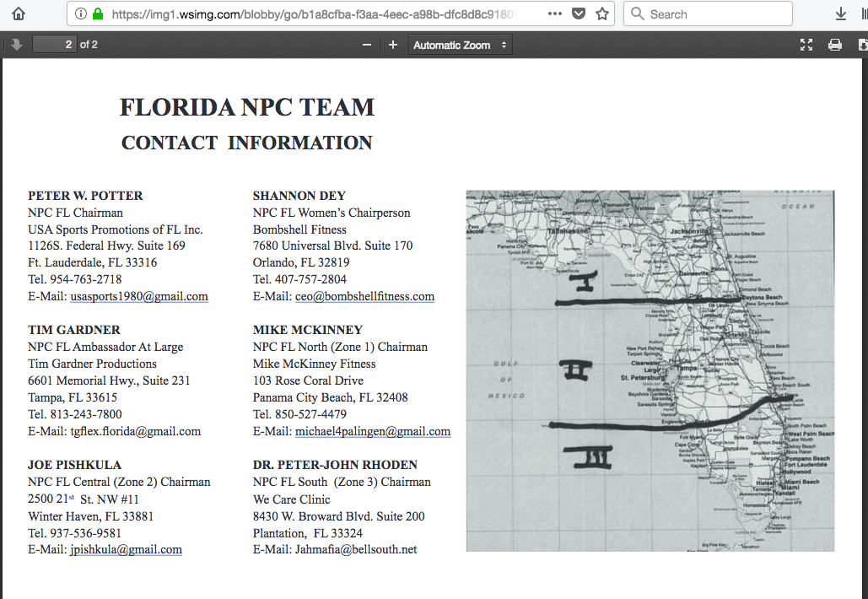
Task: Print the PDF document
Action: [x=835, y=45]
